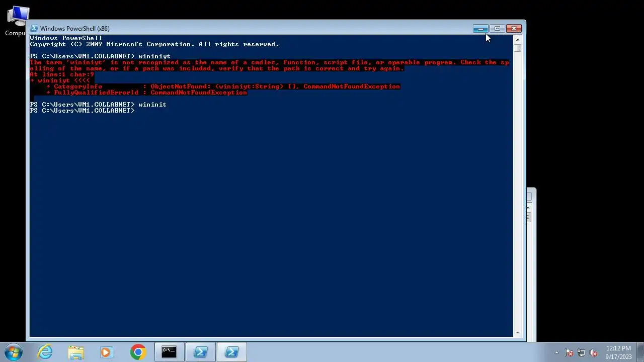Viewport: 644px width, 362px height.
Task: Open the Computer desktop icon
Action: [x=17, y=21]
